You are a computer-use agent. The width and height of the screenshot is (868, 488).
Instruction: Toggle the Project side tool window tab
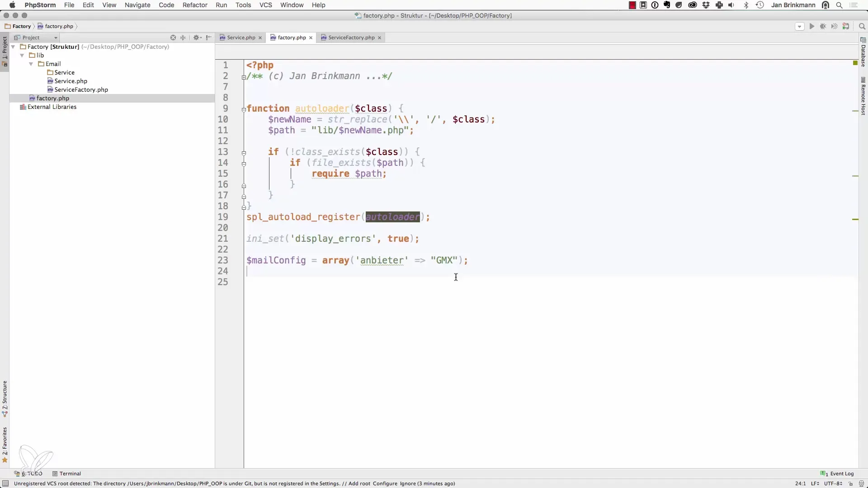click(5, 51)
